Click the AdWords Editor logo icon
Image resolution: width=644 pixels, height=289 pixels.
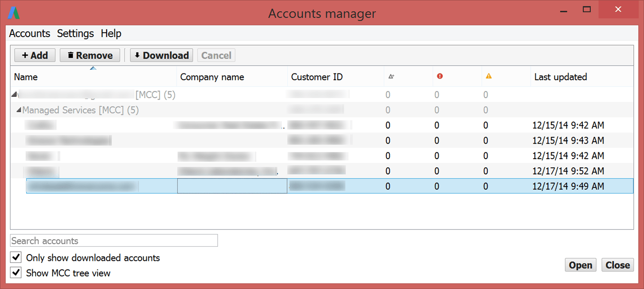click(14, 13)
